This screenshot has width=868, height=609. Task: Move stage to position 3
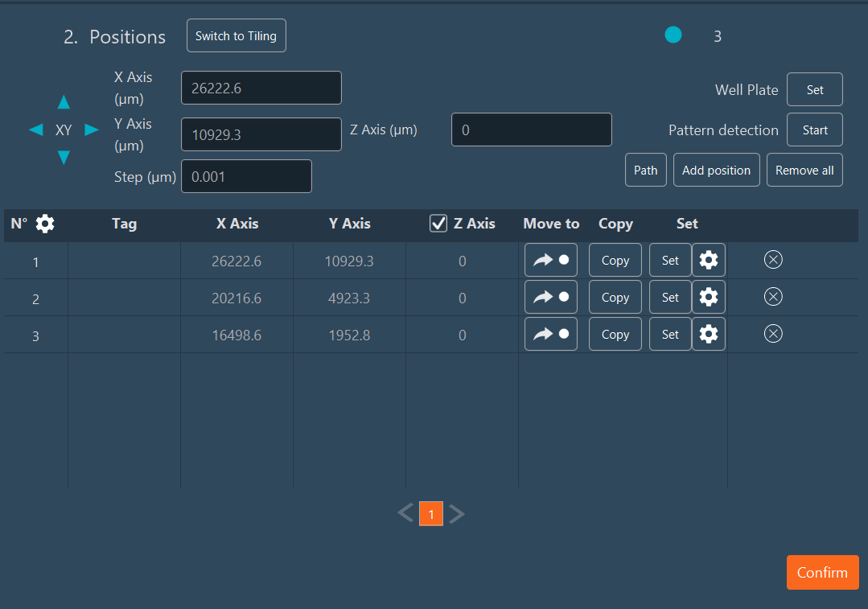tap(550, 334)
